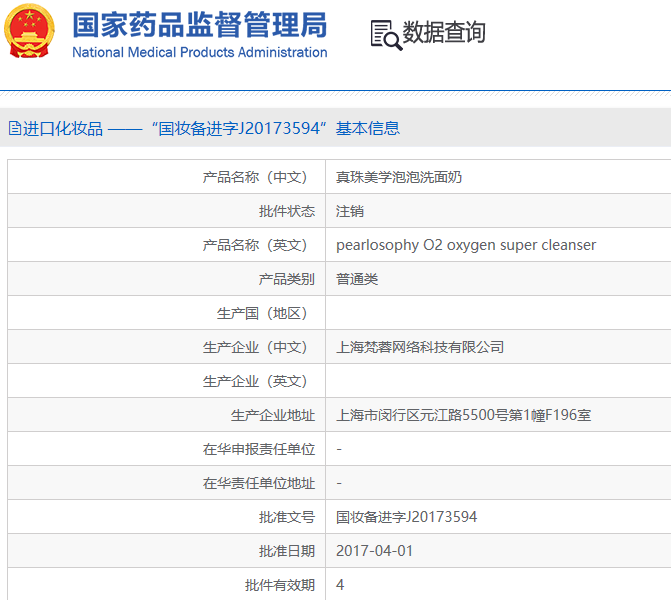Click National Medical Products Administration English text
The image size is (671, 600).
coord(199,52)
